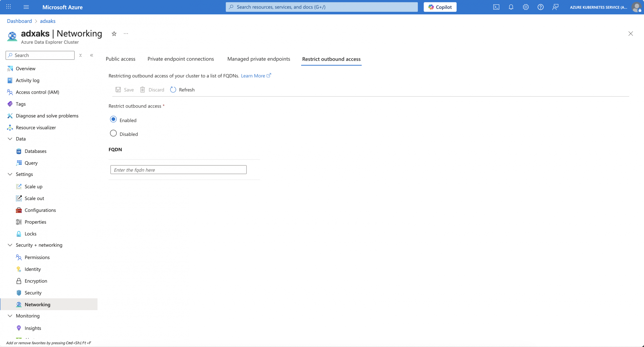
Task: Collapse the sidebar with double chevron
Action: pyautogui.click(x=92, y=55)
